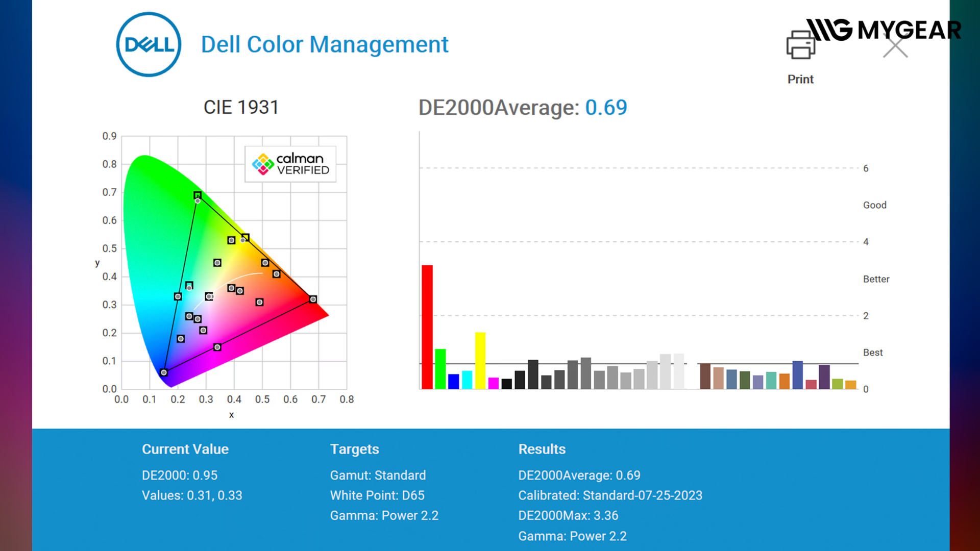Click the red primary gamut point
The width and height of the screenshot is (980, 551).
313,299
